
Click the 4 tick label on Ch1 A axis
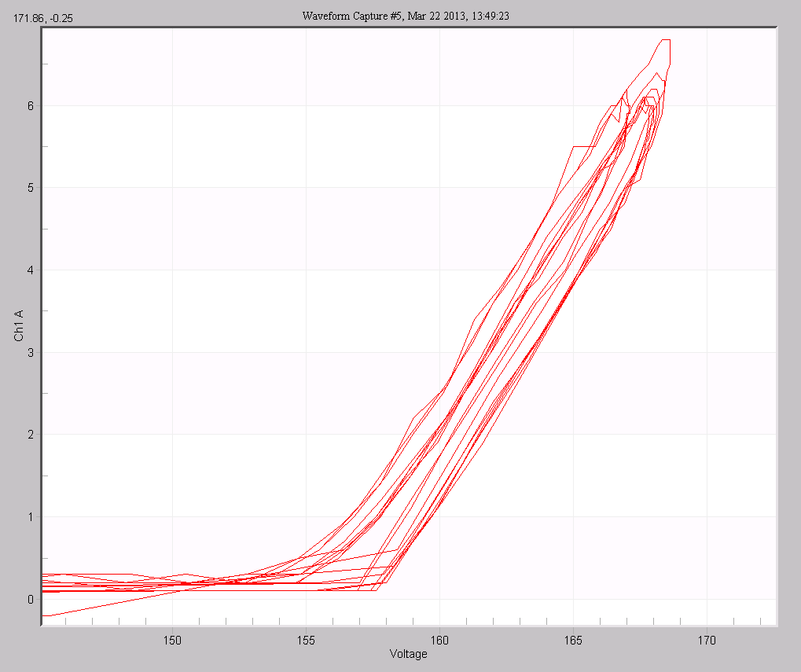(x=29, y=270)
